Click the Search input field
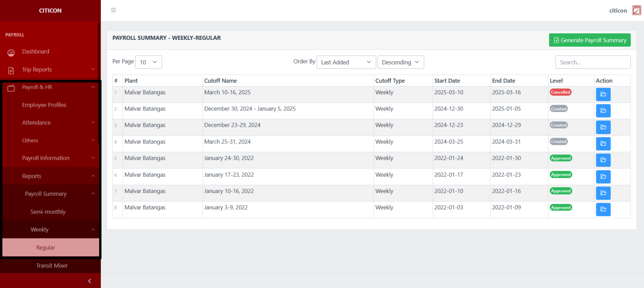The height and width of the screenshot is (288, 644). click(x=593, y=62)
